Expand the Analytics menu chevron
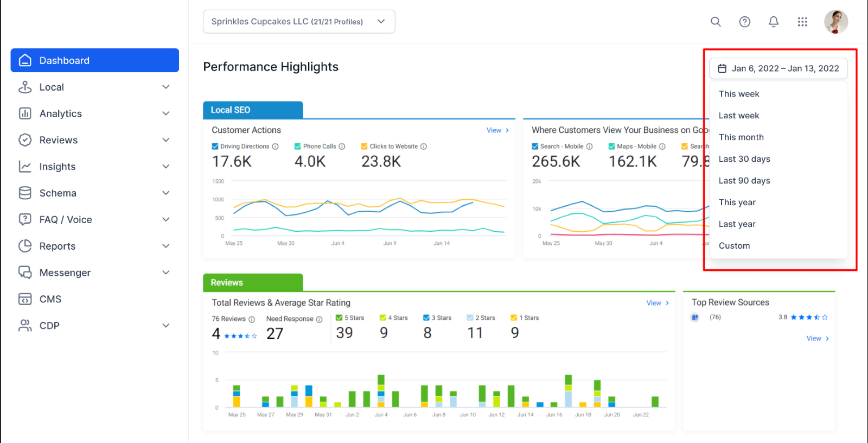The height and width of the screenshot is (443, 868). (166, 113)
